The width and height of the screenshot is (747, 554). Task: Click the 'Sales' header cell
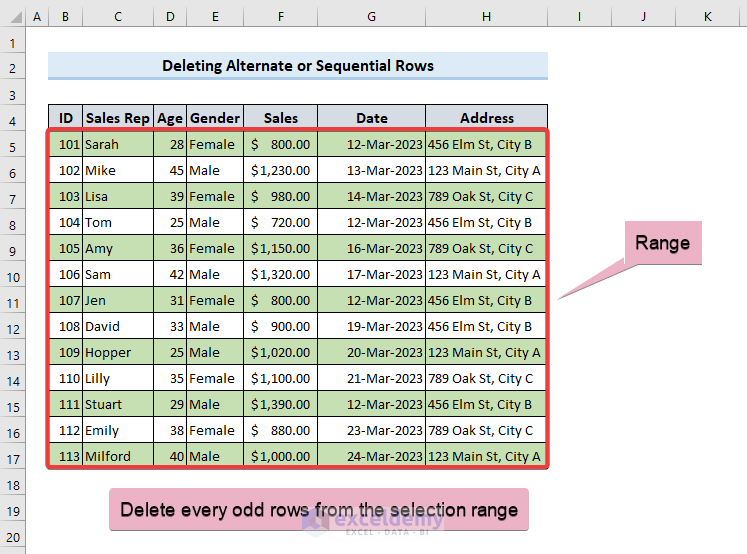[281, 118]
